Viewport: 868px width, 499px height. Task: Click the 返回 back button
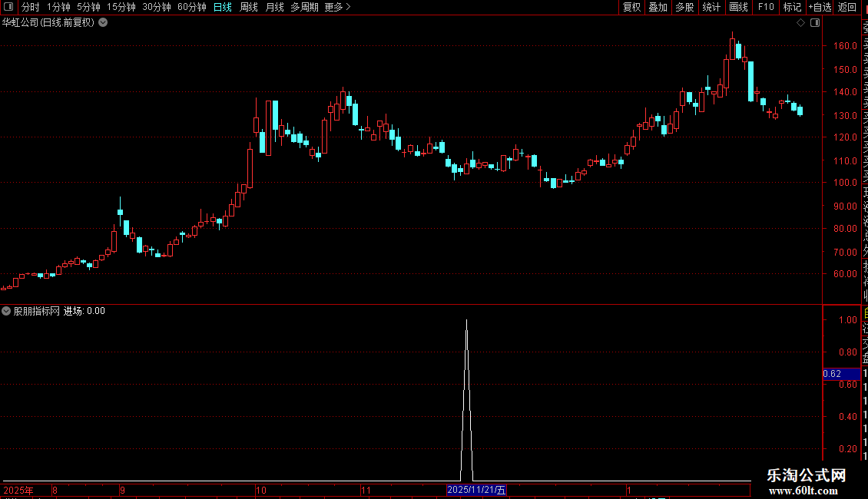847,7
